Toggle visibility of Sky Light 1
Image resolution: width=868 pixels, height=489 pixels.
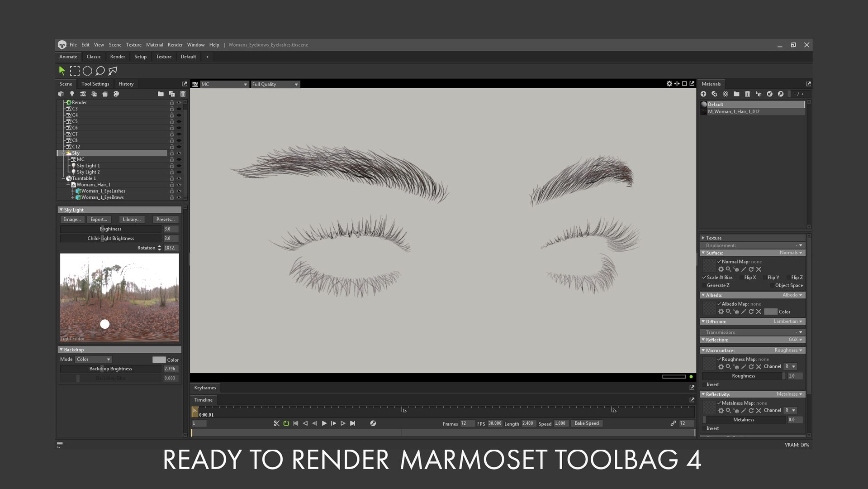[x=179, y=166]
